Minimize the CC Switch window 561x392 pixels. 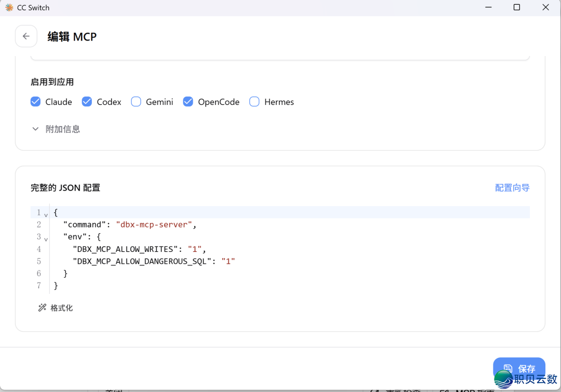(x=488, y=7)
